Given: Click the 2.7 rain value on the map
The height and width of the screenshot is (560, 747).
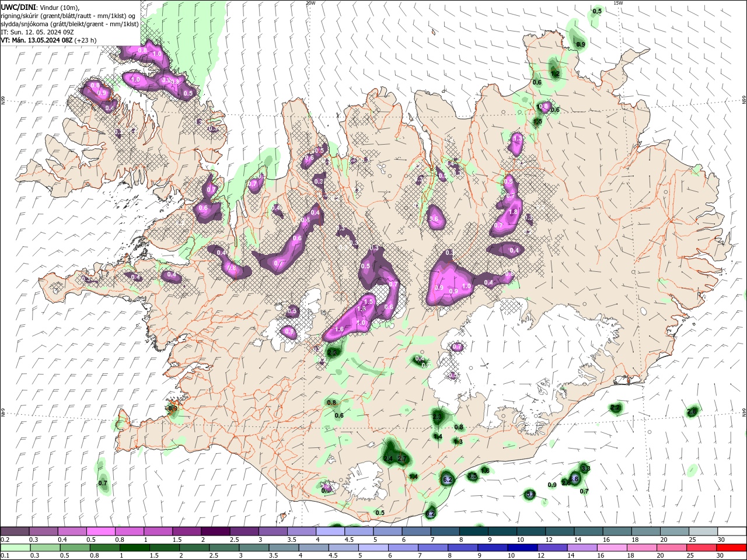Looking at the screenshot, I should pyautogui.click(x=402, y=459).
